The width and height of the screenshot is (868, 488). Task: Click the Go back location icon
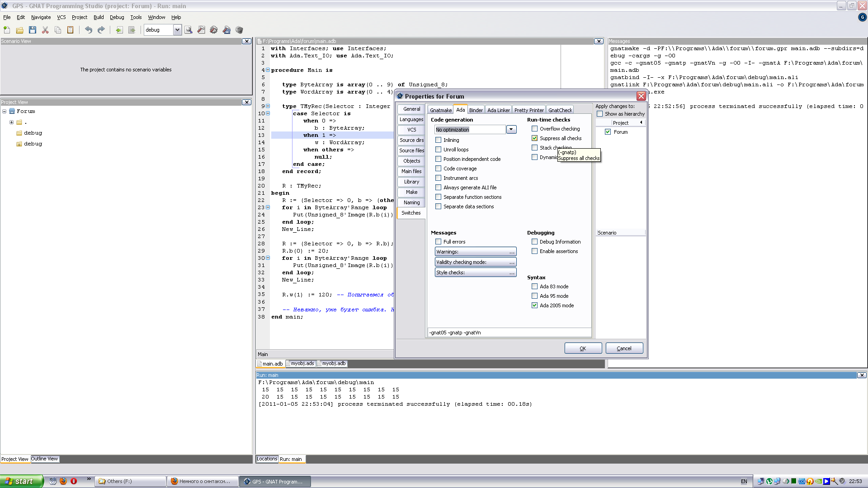click(x=119, y=30)
